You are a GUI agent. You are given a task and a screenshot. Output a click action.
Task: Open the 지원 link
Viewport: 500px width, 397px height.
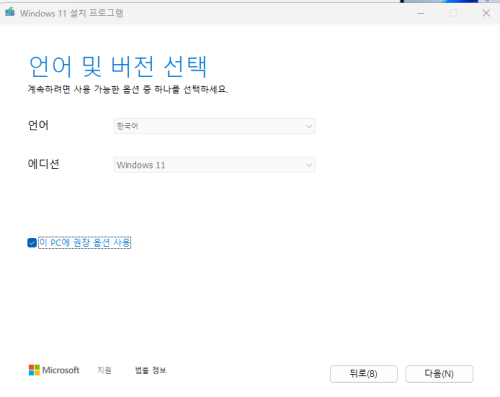[x=104, y=370]
